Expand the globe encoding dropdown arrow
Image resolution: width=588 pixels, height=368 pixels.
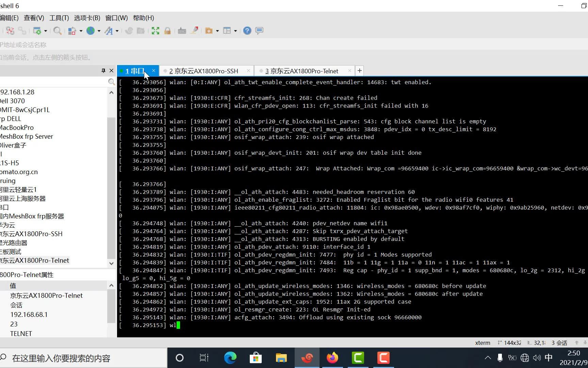click(x=99, y=31)
